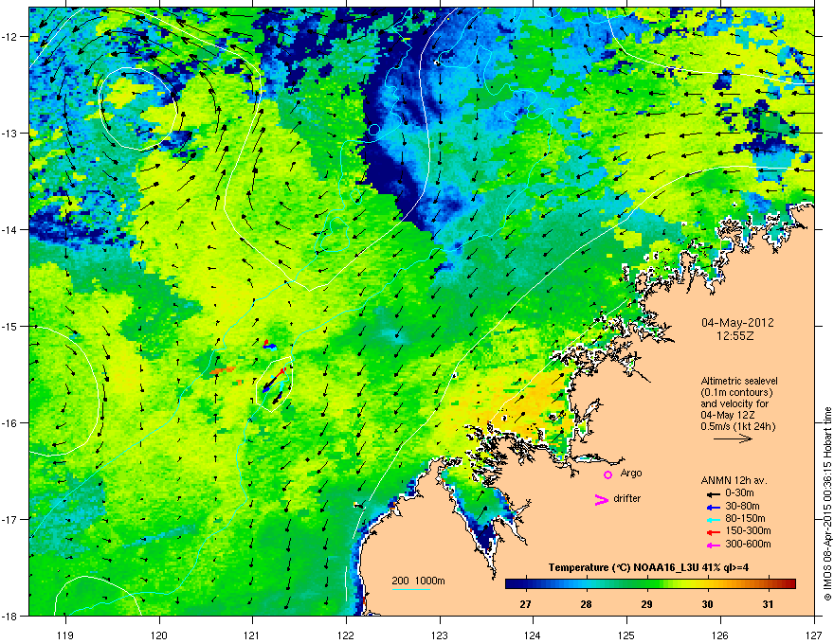This screenshot has width=834, height=644.
Task: Select the black 0-30m arrow in legend
Action: [714, 494]
